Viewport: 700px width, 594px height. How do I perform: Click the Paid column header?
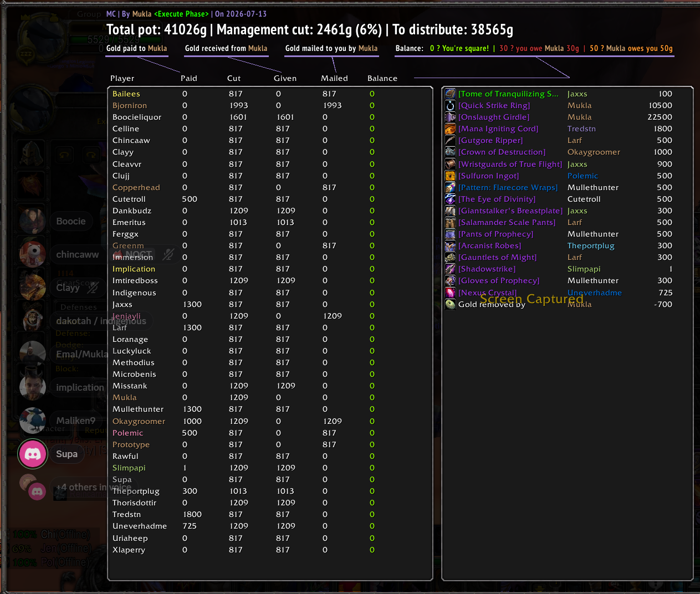189,78
